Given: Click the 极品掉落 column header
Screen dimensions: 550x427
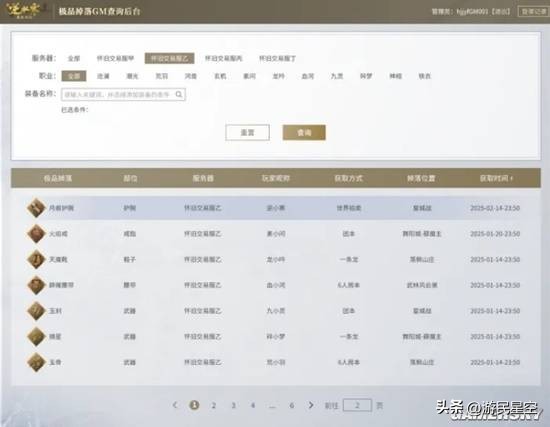Looking at the screenshot, I should (x=58, y=178).
